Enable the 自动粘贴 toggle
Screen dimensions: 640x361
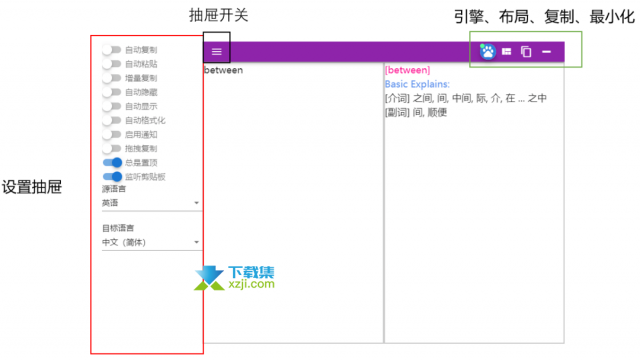click(x=111, y=64)
